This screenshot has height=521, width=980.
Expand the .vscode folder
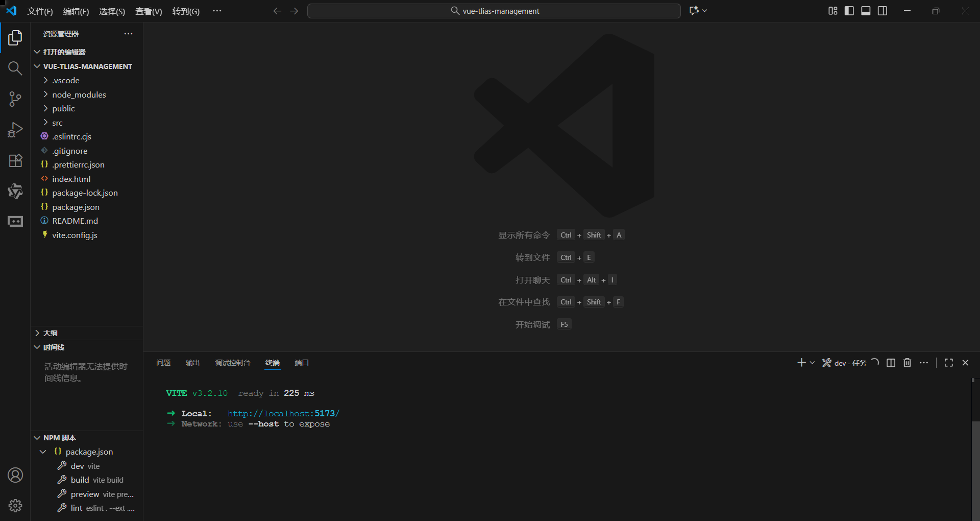click(x=87, y=80)
